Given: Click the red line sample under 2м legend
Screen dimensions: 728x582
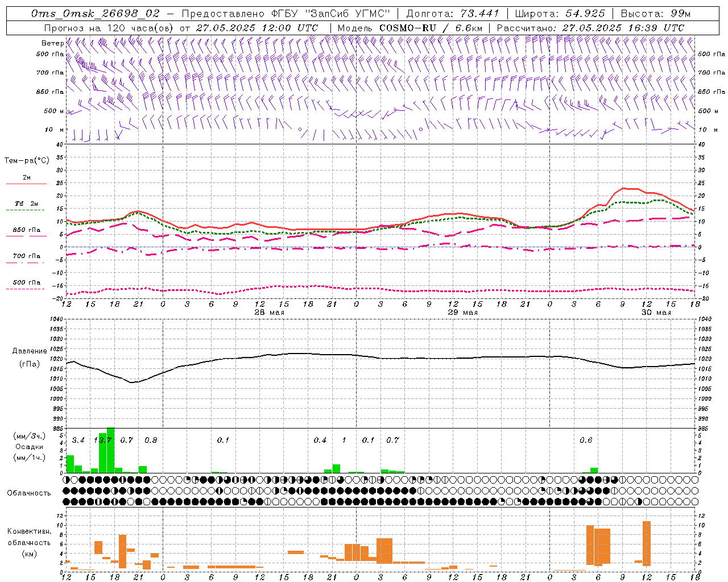Looking at the screenshot, I should tap(26, 184).
